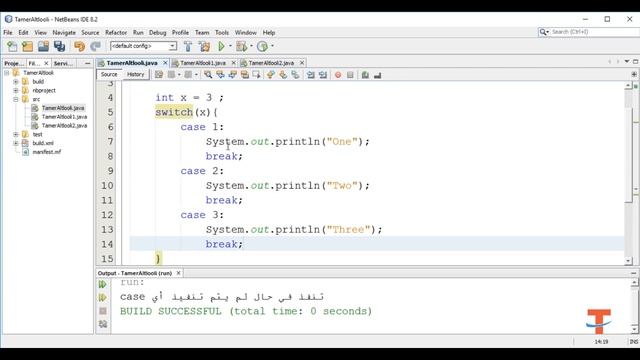Click the Shift Line Right icon
Screen dimensions: 640x360
coord(323,75)
